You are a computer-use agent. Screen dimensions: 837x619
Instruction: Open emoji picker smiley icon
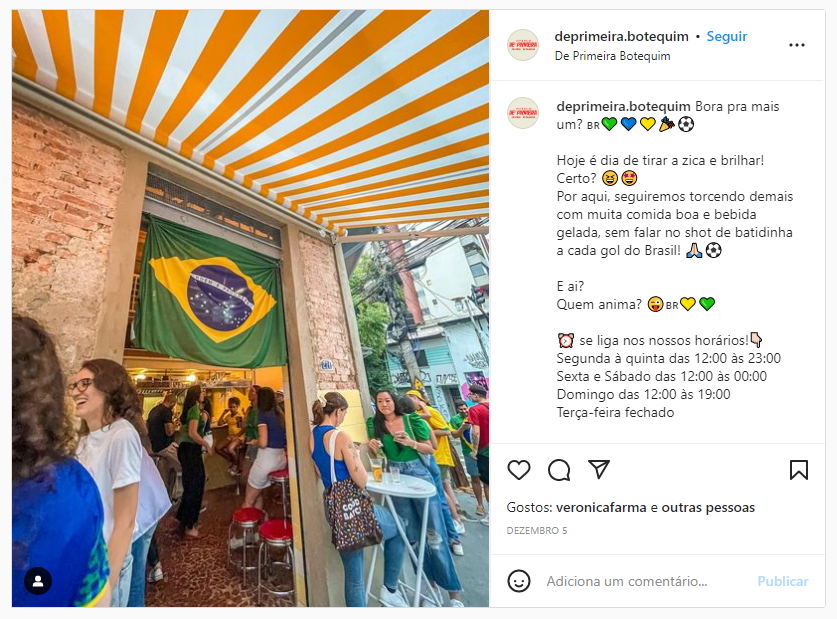519,581
